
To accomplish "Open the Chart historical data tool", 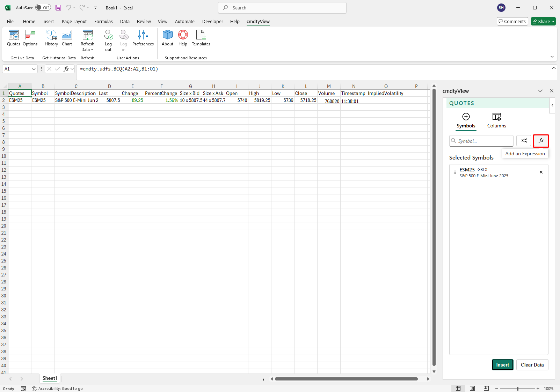I will 67,38.
